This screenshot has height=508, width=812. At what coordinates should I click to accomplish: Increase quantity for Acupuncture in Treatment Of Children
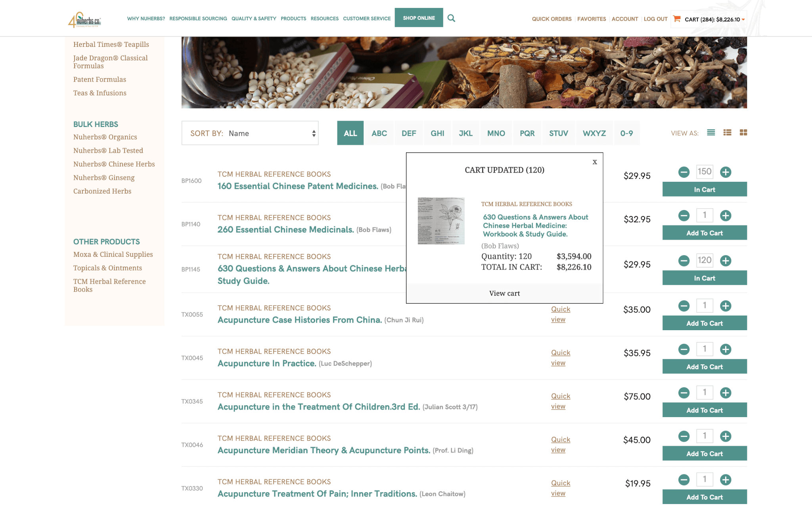pos(726,393)
